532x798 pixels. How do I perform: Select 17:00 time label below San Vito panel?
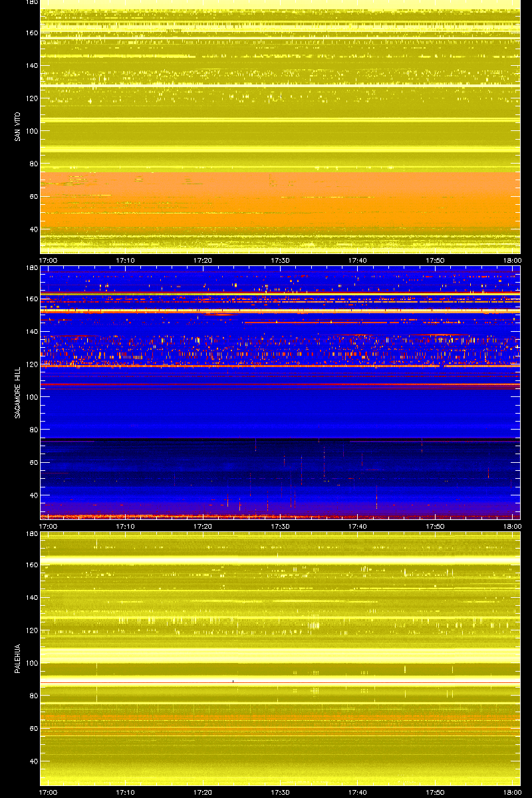tap(48, 260)
